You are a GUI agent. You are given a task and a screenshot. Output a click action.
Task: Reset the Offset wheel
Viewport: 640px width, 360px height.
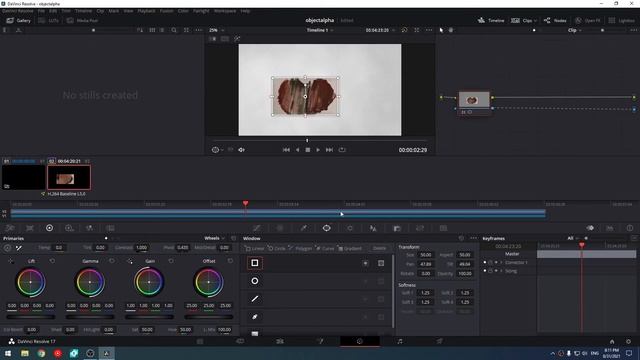[x=231, y=261]
